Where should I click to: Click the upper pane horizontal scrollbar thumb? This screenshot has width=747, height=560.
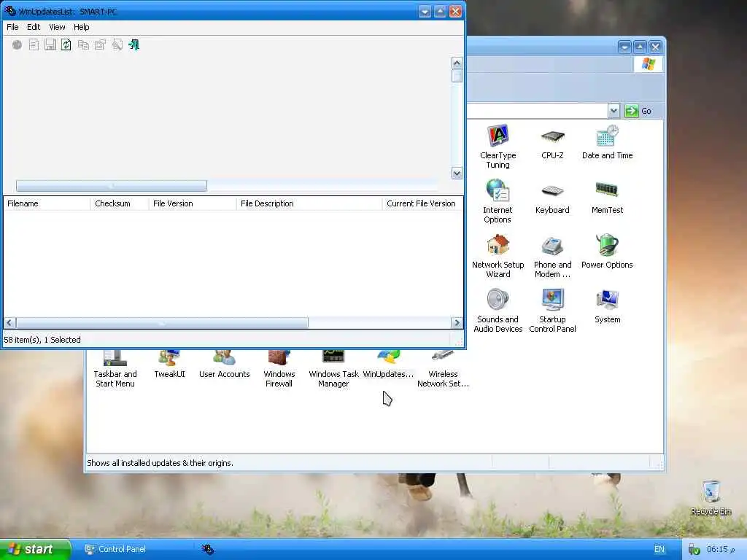(112, 186)
